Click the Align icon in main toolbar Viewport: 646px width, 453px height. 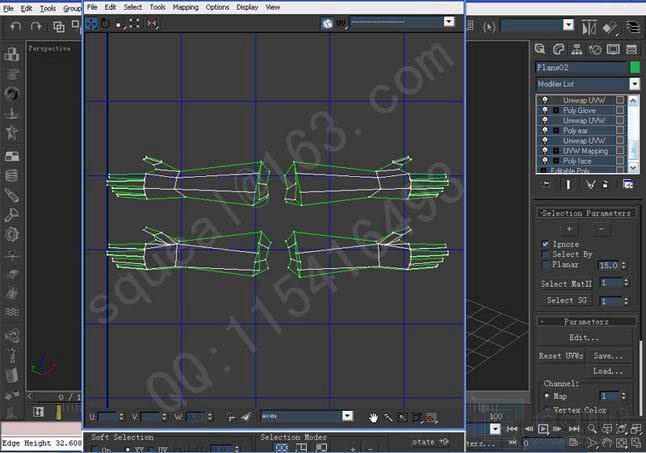609,27
